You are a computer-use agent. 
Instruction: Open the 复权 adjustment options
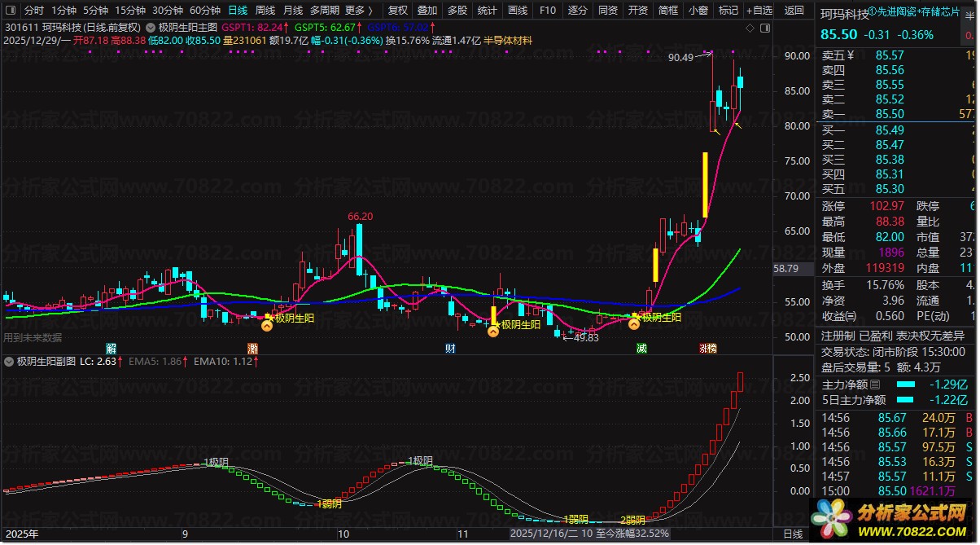[x=397, y=11]
